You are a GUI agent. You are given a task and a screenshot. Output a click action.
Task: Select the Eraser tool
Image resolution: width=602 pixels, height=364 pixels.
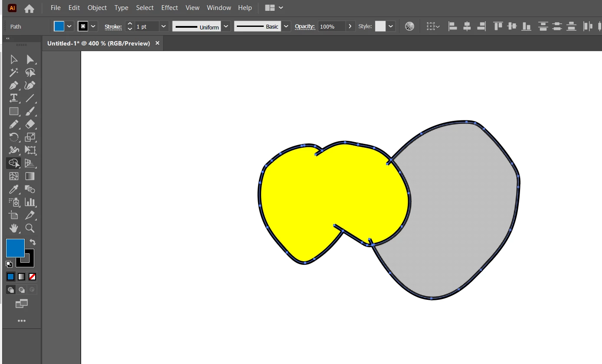pos(30,124)
